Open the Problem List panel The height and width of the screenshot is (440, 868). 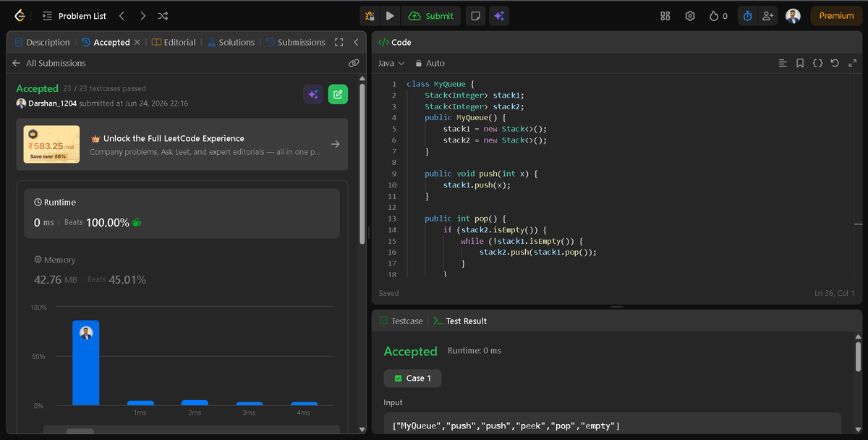click(75, 16)
